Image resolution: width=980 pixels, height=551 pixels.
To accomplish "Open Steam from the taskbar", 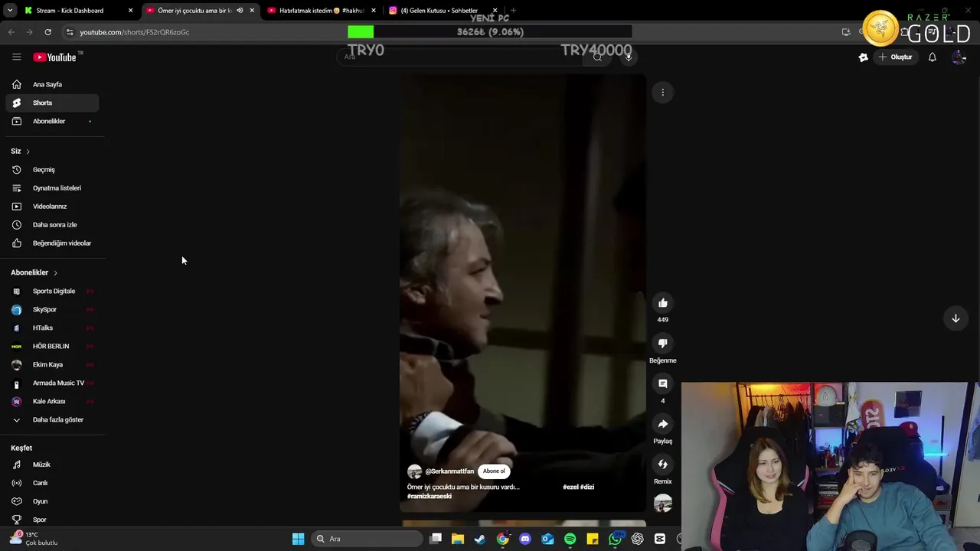I will [480, 539].
